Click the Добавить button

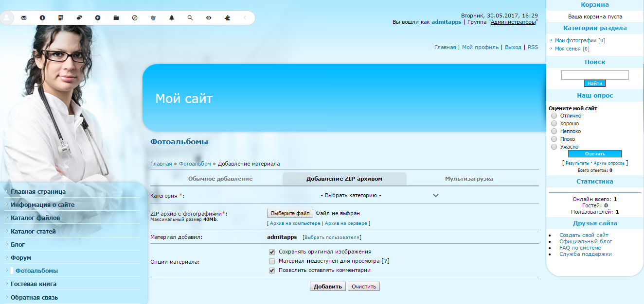point(327,286)
